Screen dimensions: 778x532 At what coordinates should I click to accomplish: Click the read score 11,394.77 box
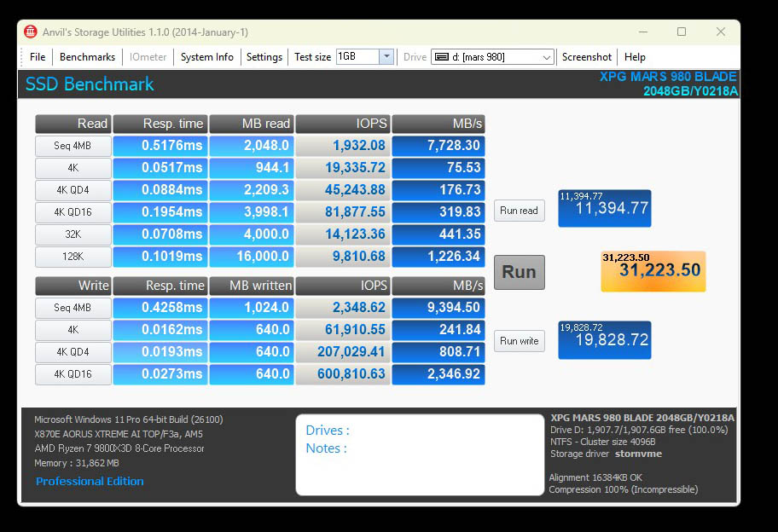coord(604,208)
